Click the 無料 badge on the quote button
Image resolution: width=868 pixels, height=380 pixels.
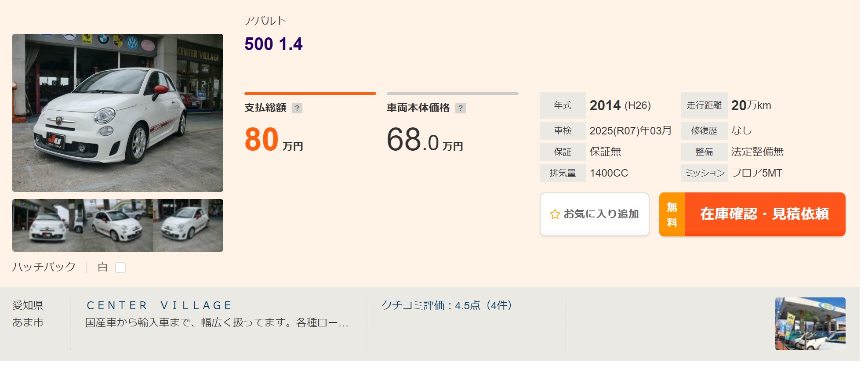672,214
